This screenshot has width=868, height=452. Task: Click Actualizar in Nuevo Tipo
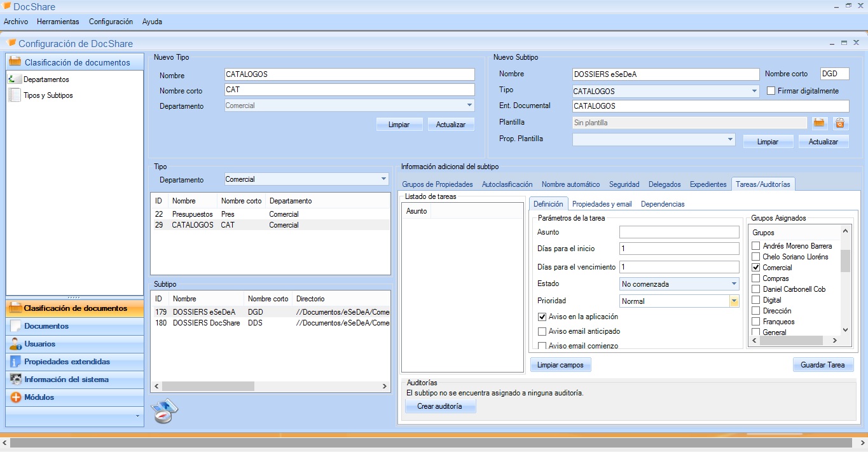pyautogui.click(x=451, y=125)
